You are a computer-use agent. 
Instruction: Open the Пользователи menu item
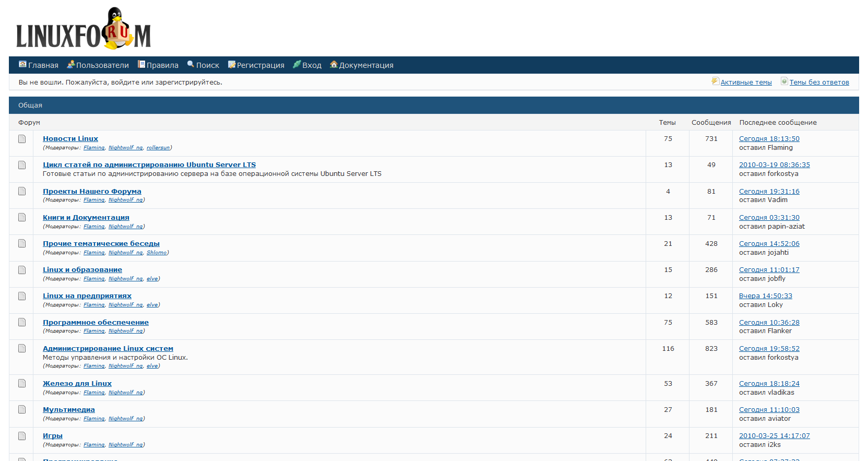(x=102, y=65)
